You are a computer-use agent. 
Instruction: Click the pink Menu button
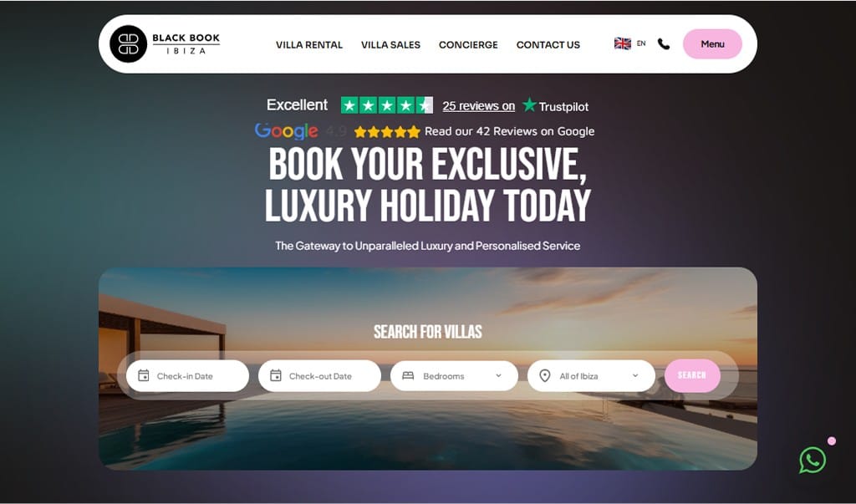[x=712, y=43]
